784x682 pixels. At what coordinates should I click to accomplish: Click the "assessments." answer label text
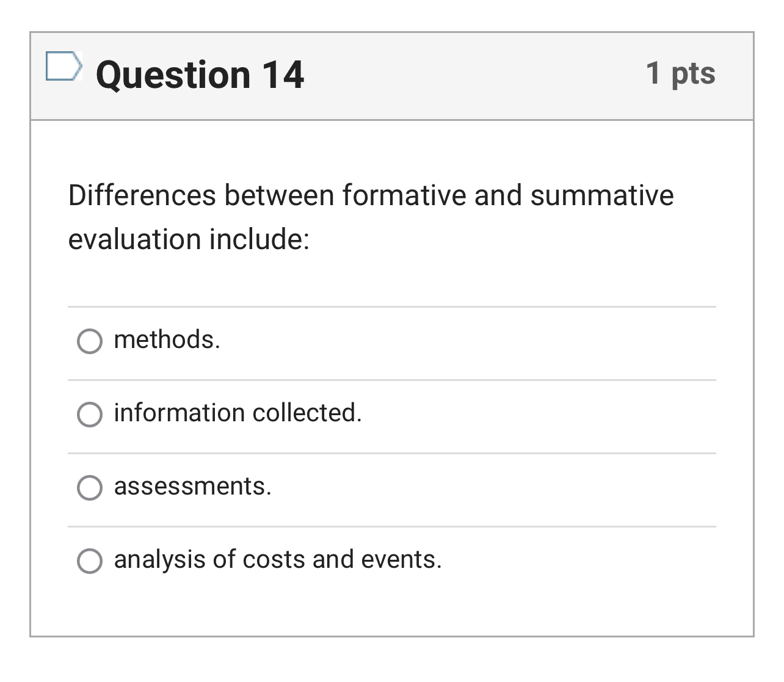(x=192, y=487)
